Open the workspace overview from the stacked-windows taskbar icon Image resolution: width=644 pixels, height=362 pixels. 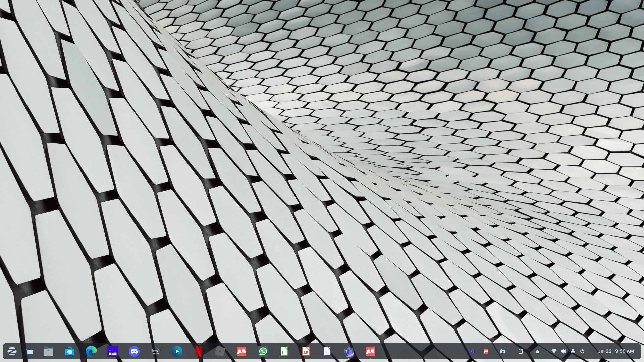coord(30,351)
